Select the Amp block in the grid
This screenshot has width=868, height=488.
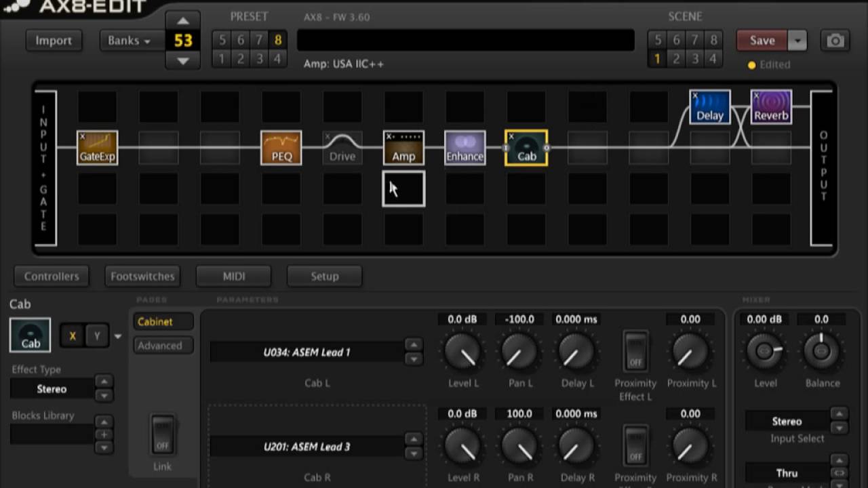coord(403,148)
